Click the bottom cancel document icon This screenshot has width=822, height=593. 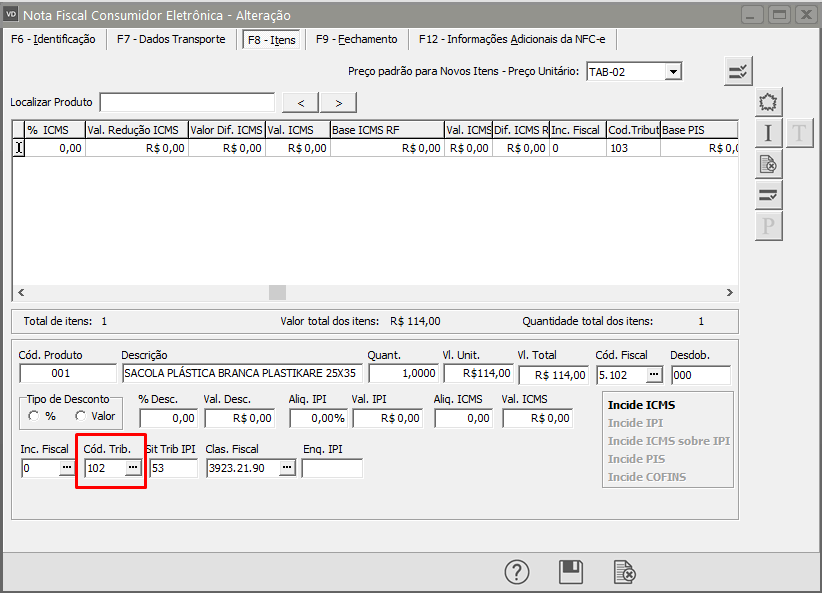point(624,572)
